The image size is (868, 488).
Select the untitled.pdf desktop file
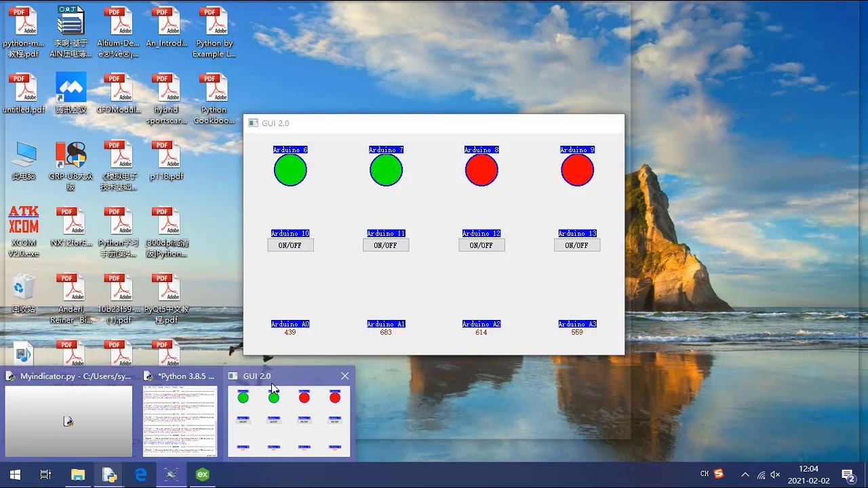(23, 94)
